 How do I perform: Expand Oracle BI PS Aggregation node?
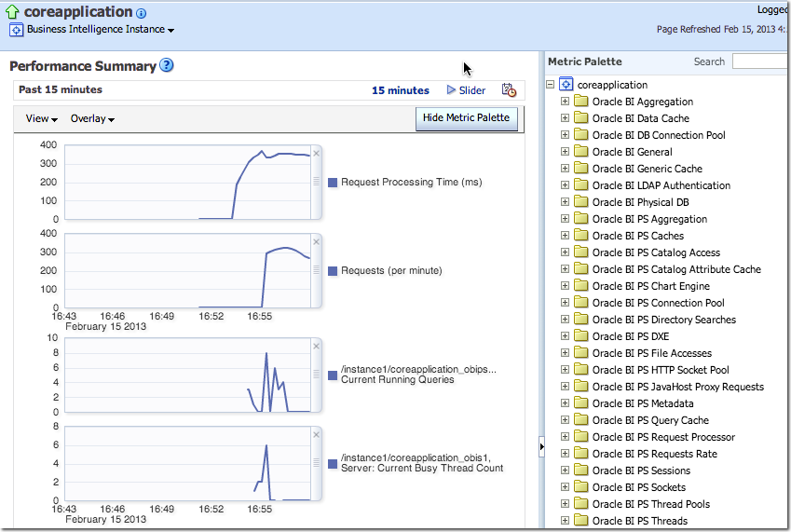coord(565,218)
